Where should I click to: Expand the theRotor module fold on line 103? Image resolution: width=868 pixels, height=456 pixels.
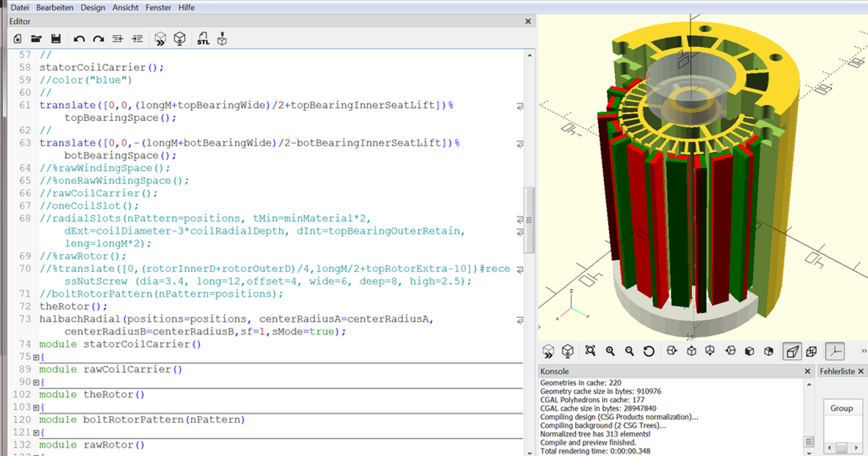(36, 408)
